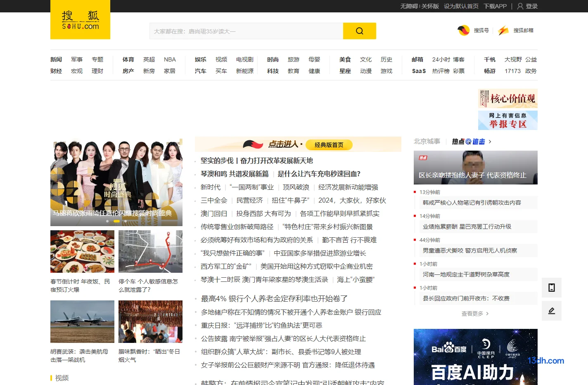
Task: Open 韩戒严核心人物笔记 hot news item
Action: (472, 203)
